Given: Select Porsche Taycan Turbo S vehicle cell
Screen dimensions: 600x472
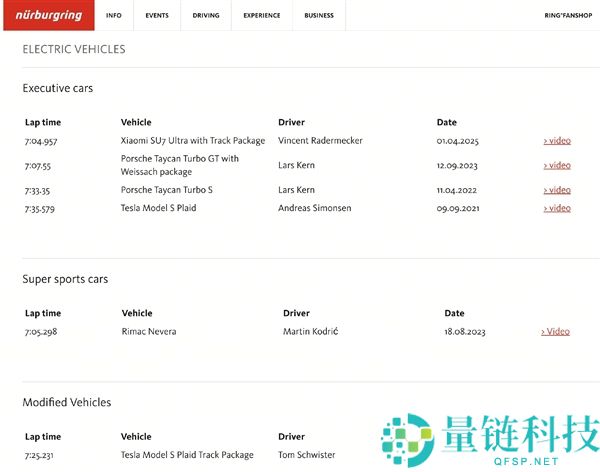Looking at the screenshot, I should (x=167, y=190).
